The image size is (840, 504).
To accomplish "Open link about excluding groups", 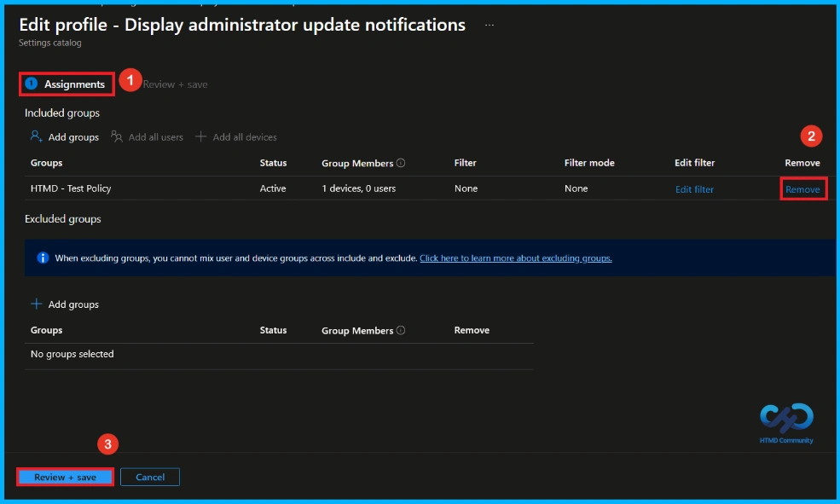I will 515,258.
